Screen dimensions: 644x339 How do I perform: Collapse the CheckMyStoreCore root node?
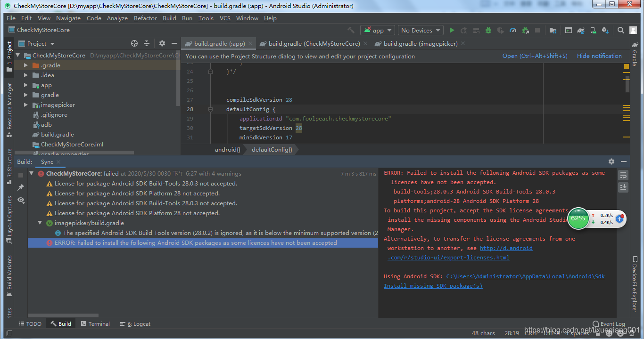[x=17, y=55]
